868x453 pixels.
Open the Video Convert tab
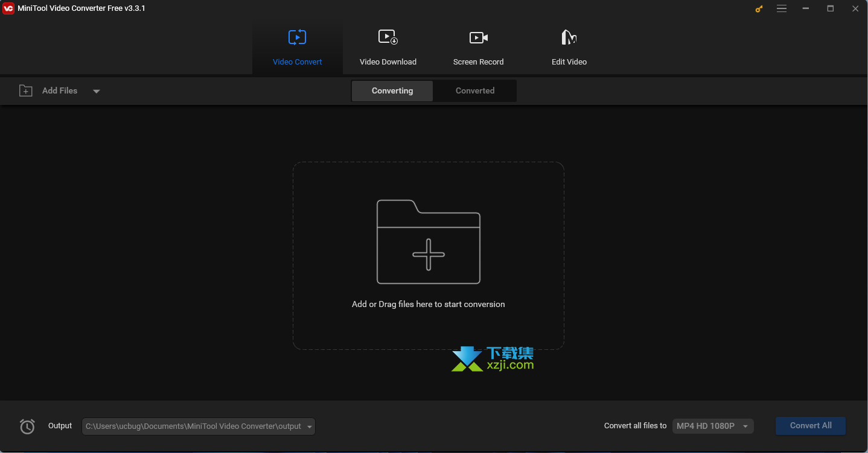tap(297, 47)
